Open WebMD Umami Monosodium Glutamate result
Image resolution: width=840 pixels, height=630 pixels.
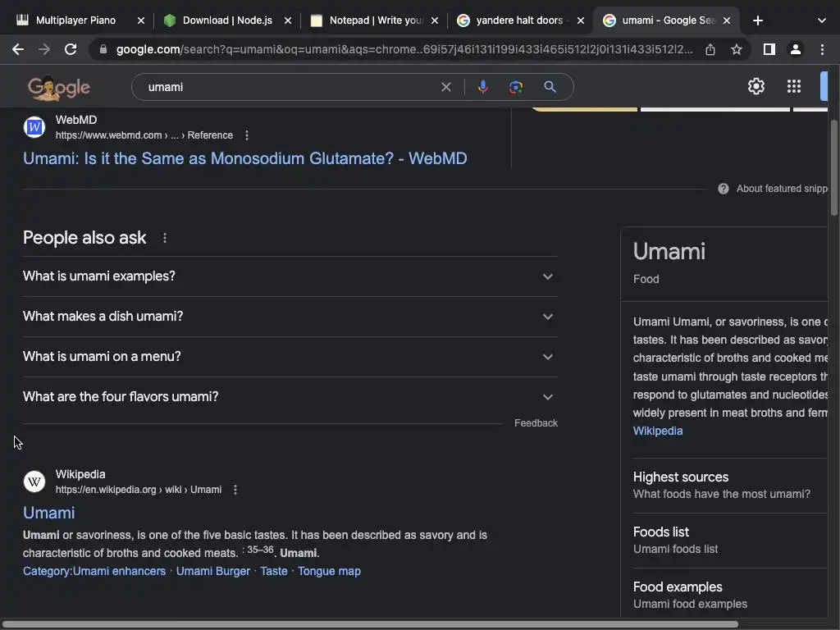pos(244,158)
